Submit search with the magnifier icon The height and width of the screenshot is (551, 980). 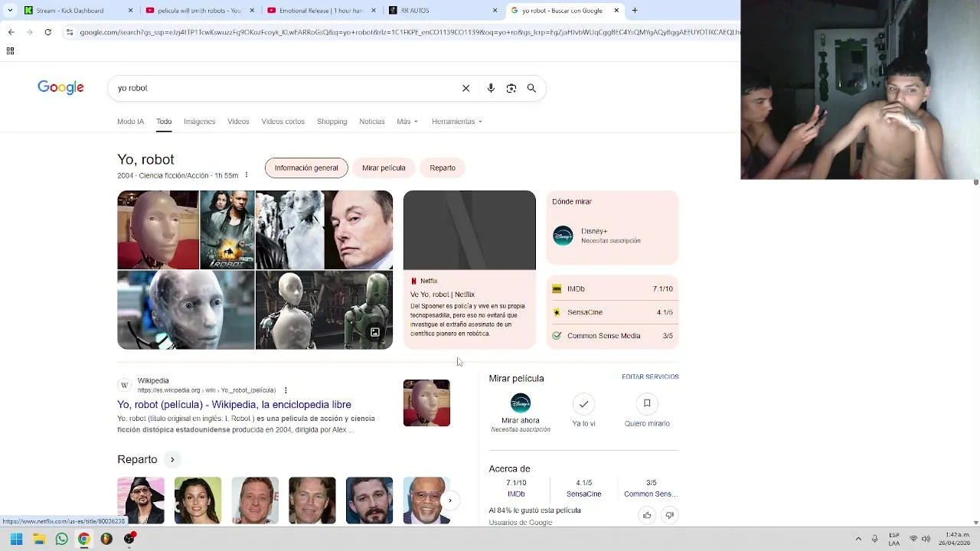coord(531,88)
